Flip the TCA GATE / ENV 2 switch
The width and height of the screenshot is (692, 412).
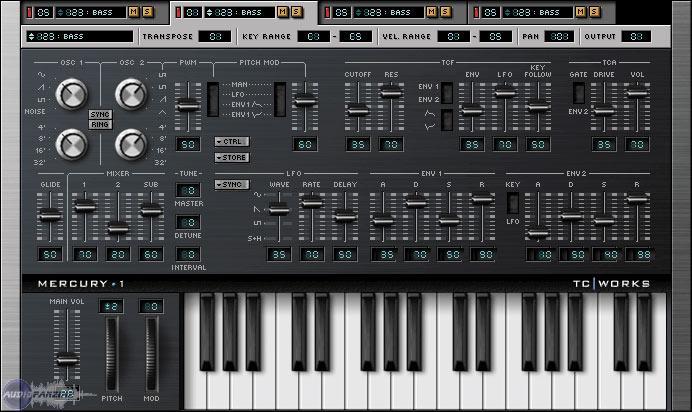click(579, 93)
